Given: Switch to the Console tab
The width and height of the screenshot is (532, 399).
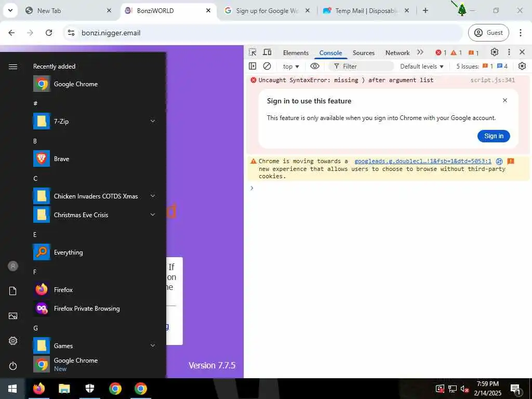Looking at the screenshot, I should click(x=330, y=53).
